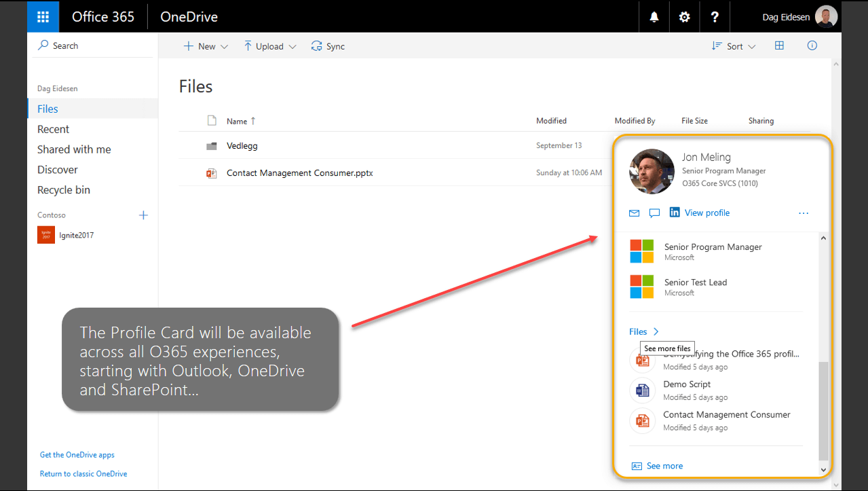
Task: Switch to grid tile view
Action: [x=779, y=46]
